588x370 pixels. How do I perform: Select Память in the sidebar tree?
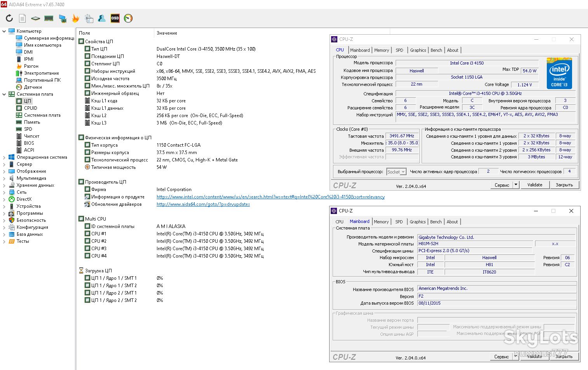[32, 122]
